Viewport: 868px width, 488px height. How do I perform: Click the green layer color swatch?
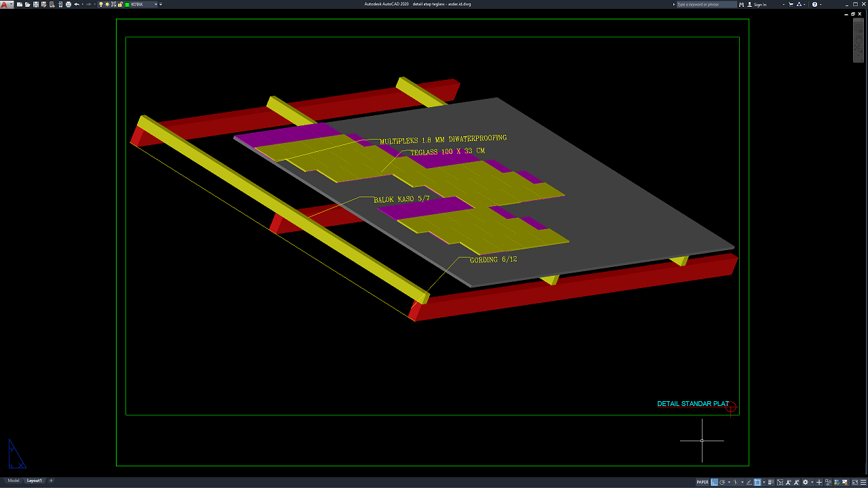click(127, 4)
